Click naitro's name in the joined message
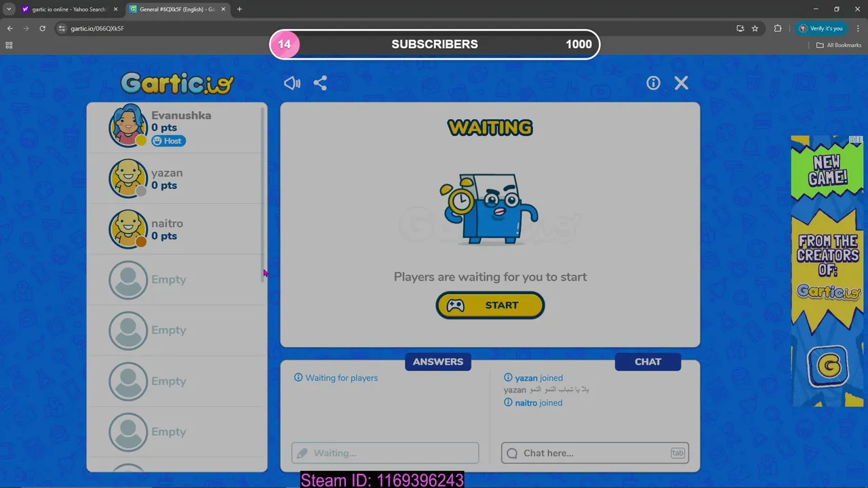The height and width of the screenshot is (488, 868). 526,403
